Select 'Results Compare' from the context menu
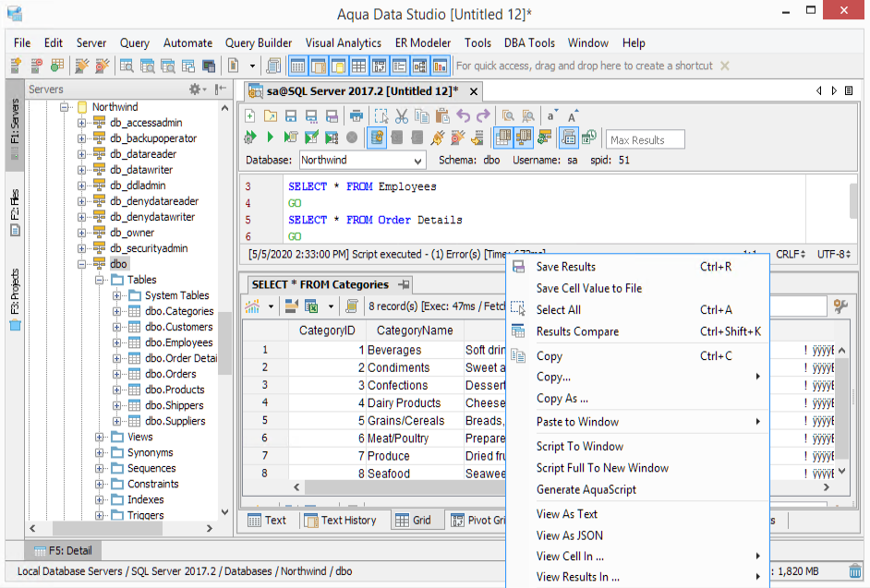The height and width of the screenshot is (588, 870). pos(577,331)
